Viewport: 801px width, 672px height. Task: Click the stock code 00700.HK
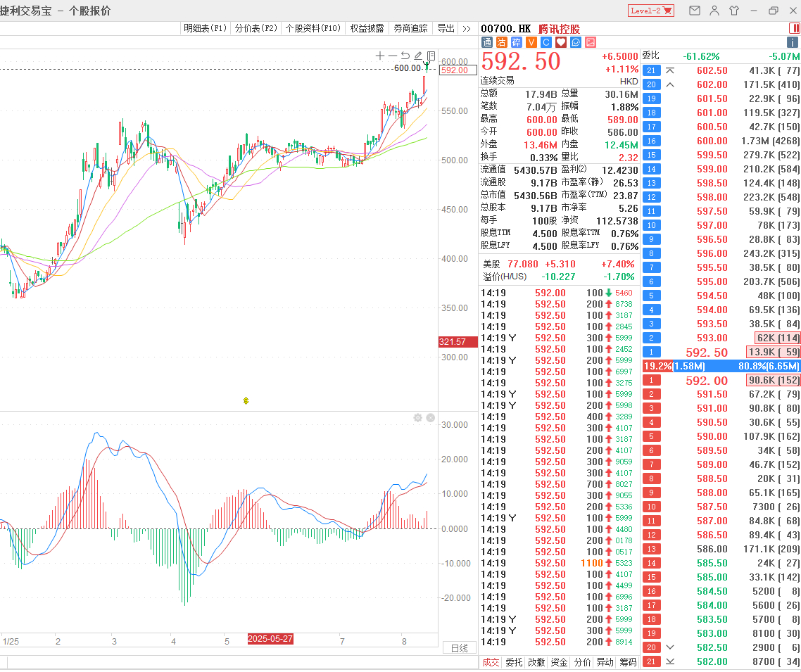pyautogui.click(x=506, y=29)
